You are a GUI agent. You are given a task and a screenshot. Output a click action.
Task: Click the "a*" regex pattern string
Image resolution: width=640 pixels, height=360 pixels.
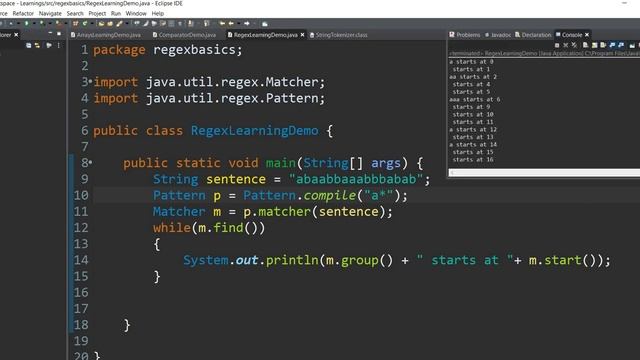point(378,195)
